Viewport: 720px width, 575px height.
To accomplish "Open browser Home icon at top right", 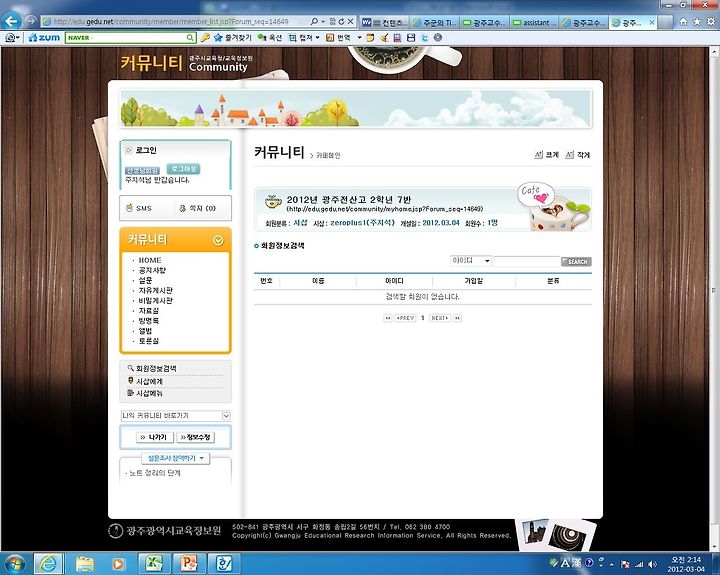I will [683, 22].
